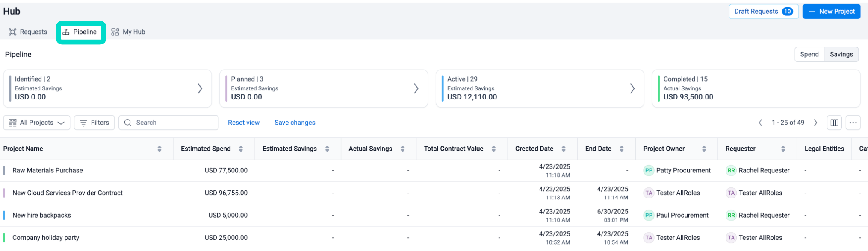Open the column layout settings icon
The width and height of the screenshot is (868, 251).
point(834,123)
